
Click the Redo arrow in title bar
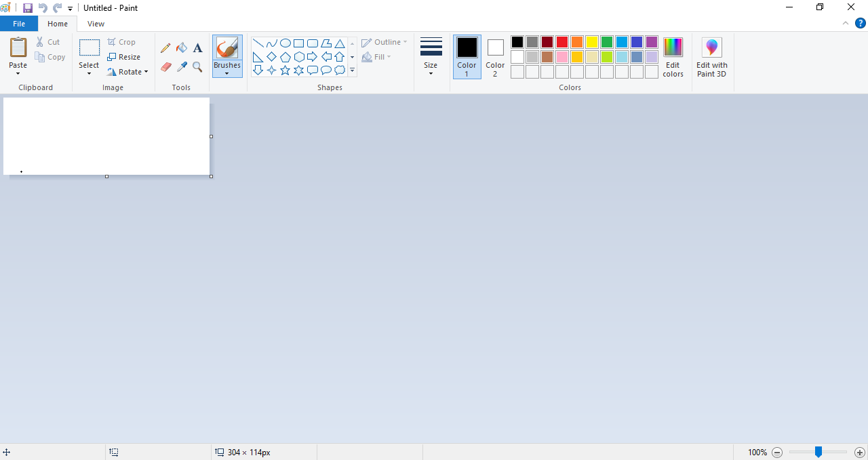(58, 8)
